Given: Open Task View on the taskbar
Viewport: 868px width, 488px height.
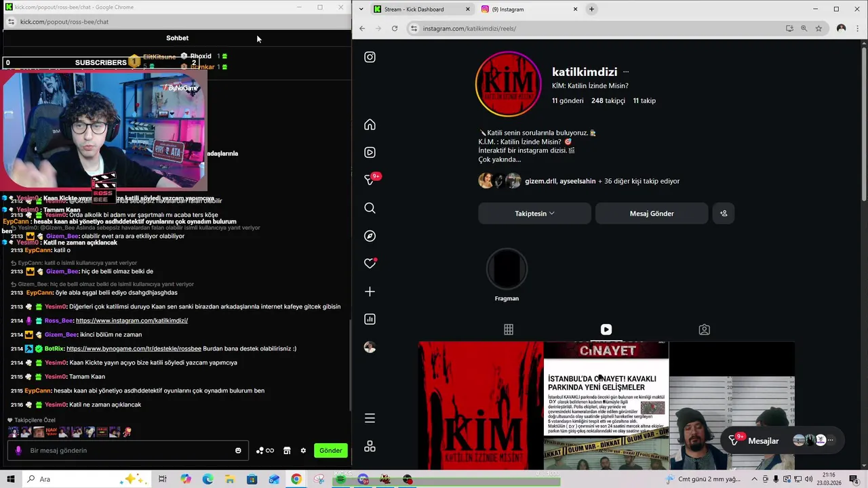Looking at the screenshot, I should (x=163, y=479).
